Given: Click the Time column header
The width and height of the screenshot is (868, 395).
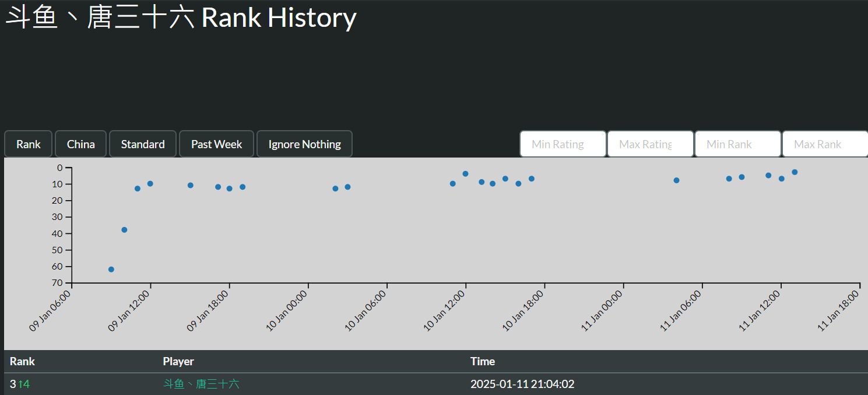Looking at the screenshot, I should pyautogui.click(x=483, y=361).
